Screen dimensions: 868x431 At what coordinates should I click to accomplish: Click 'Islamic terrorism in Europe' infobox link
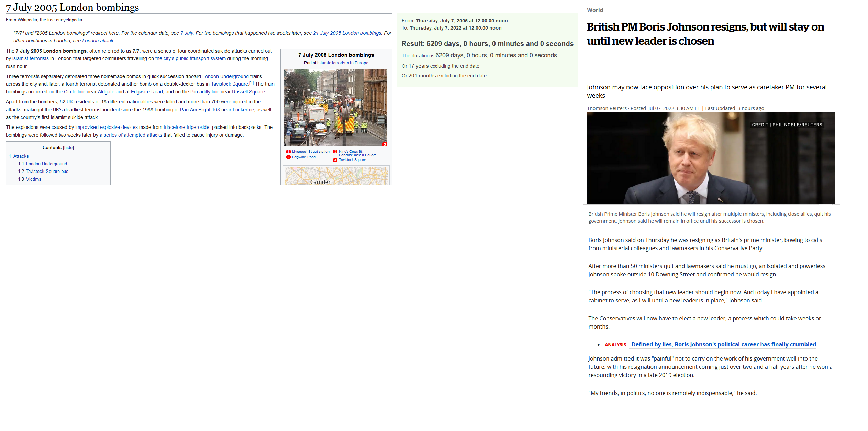click(343, 63)
